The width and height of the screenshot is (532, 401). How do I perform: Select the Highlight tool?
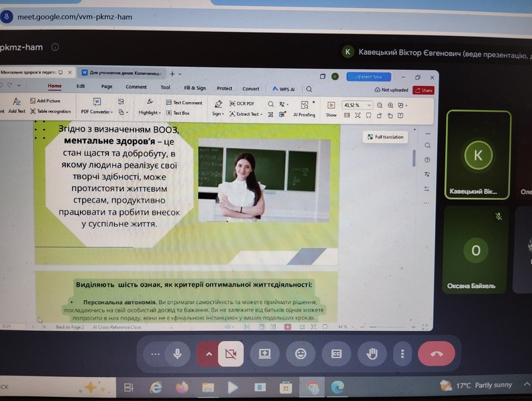click(150, 107)
